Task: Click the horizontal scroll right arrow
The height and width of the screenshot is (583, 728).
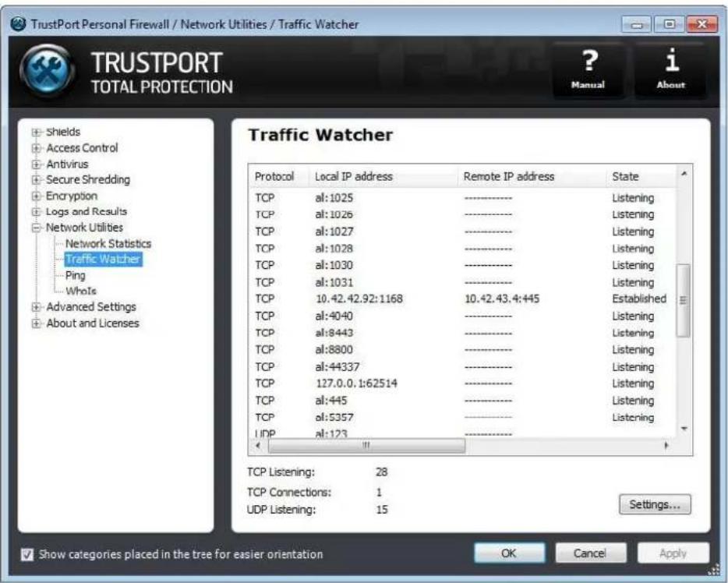Action: pyautogui.click(x=666, y=446)
